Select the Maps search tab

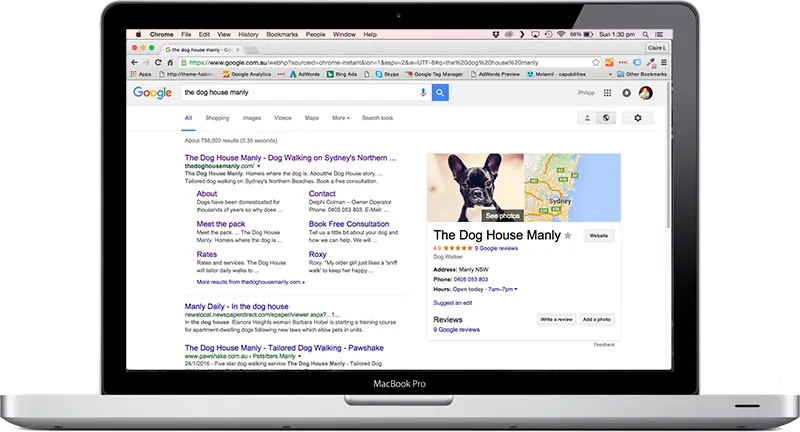tap(312, 118)
